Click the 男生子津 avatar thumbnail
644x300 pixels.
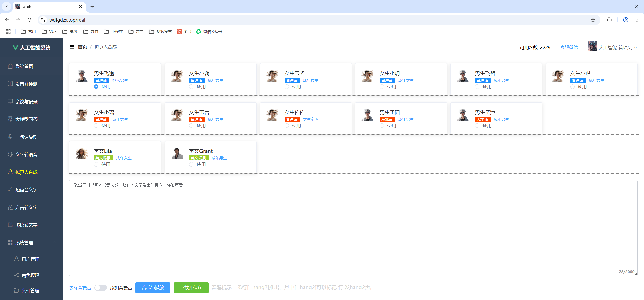[x=463, y=115]
